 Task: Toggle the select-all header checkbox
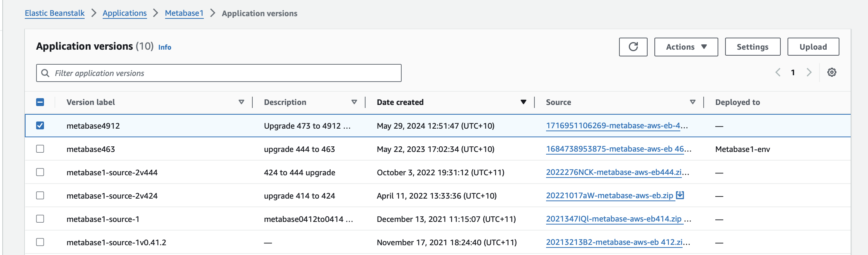point(40,102)
